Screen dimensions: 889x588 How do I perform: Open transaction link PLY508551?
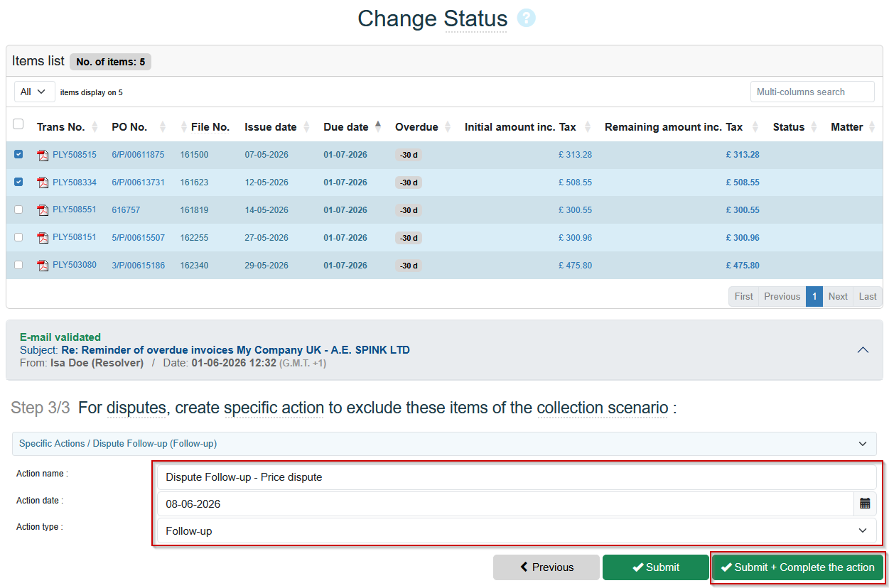tap(75, 210)
